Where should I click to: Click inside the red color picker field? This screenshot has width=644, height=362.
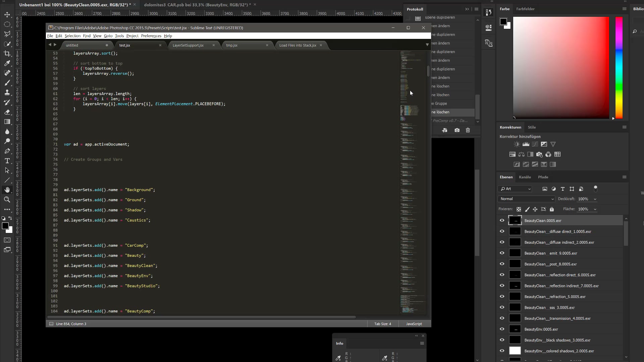[561, 68]
